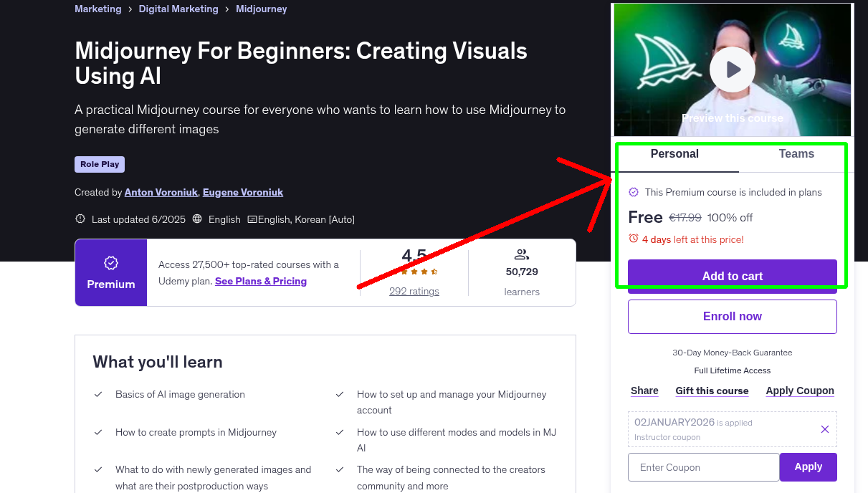Click the Role Play badge

pyautogui.click(x=99, y=164)
